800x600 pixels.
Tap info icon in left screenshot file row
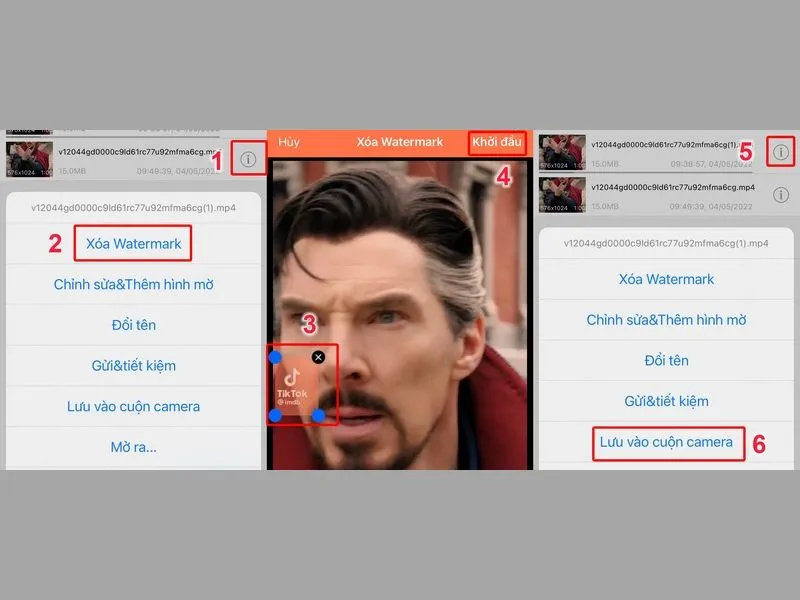(x=248, y=159)
